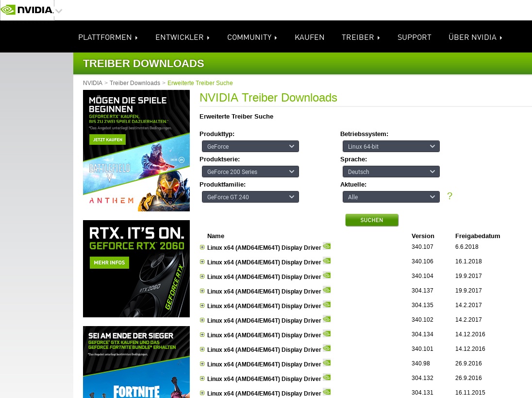
Task: Expand driver row version 304.131
Action: pos(202,393)
